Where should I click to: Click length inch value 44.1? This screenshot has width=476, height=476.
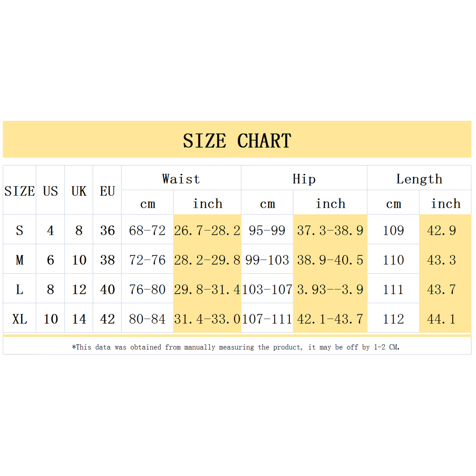coord(441,319)
